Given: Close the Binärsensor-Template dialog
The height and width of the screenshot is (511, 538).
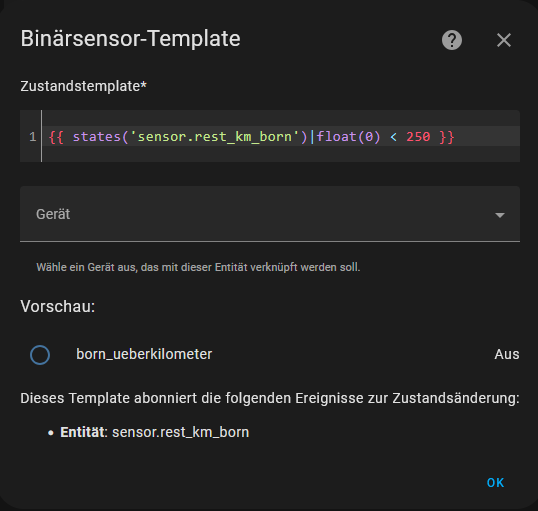Looking at the screenshot, I should tap(504, 40).
